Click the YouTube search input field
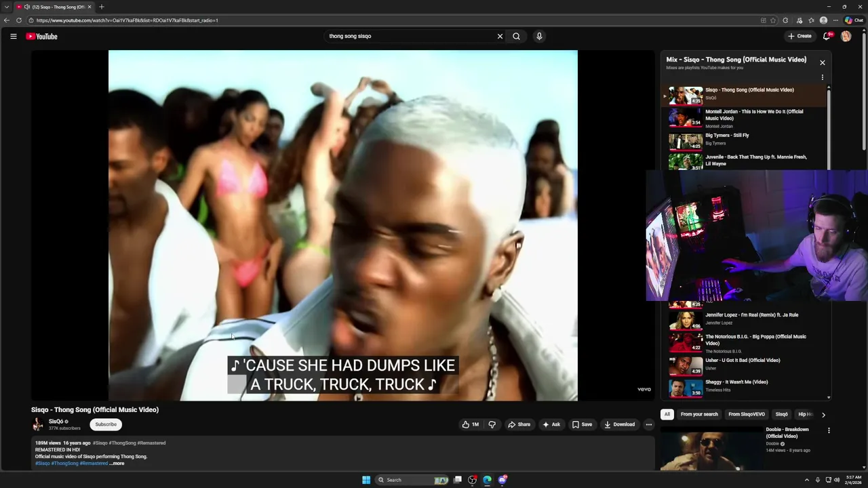 pyautogui.click(x=410, y=37)
